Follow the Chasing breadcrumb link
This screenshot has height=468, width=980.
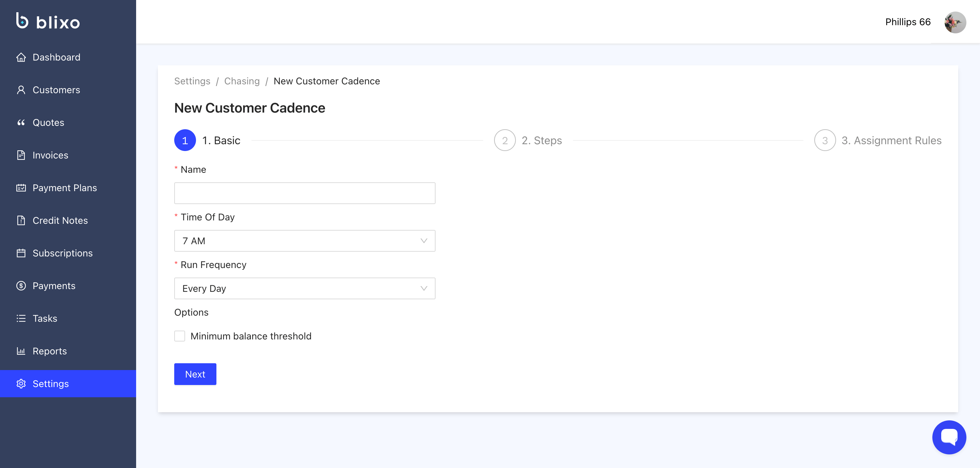tap(242, 81)
